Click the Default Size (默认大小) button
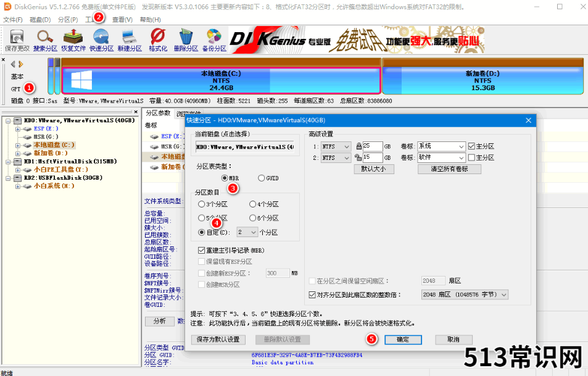Image resolution: width=588 pixels, height=376 pixels. tap(374, 169)
